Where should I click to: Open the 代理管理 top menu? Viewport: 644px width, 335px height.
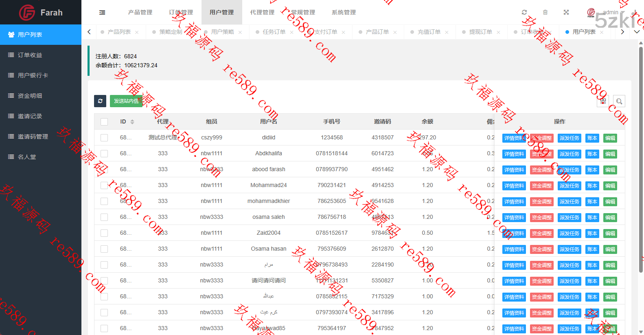point(262,12)
